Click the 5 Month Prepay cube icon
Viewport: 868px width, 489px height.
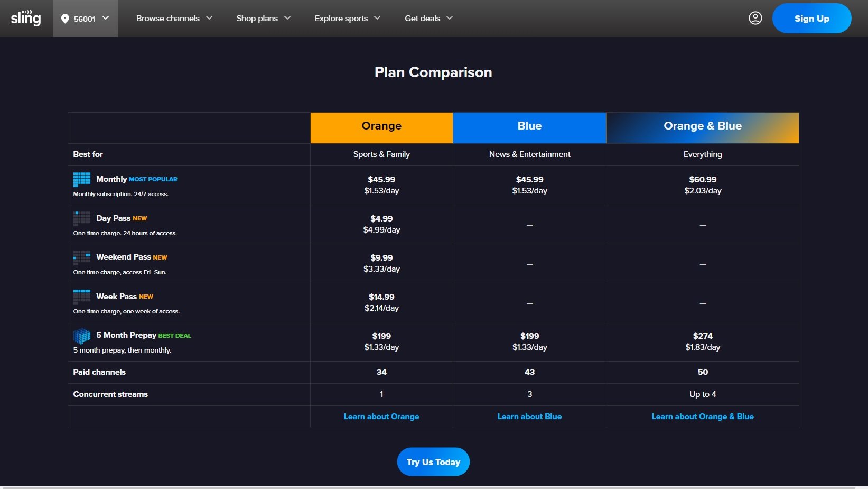[x=82, y=336]
